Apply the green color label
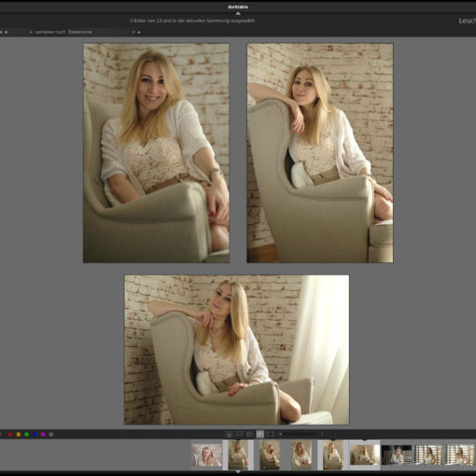 coord(27,434)
